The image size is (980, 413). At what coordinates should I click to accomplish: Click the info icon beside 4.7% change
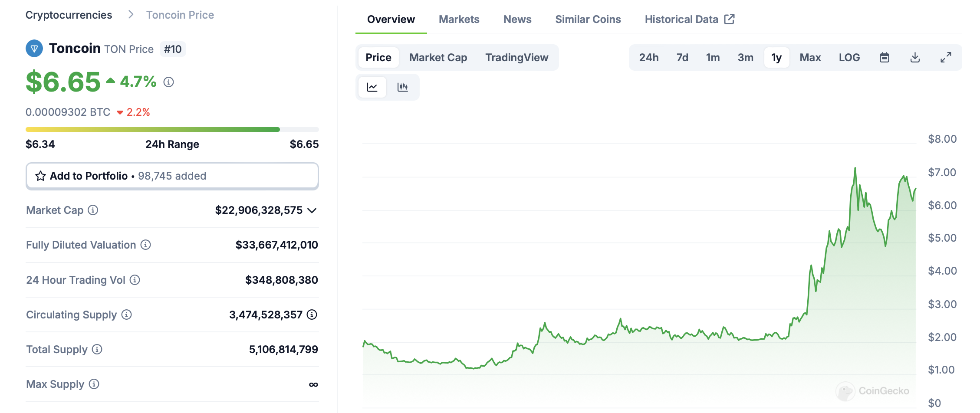point(168,82)
